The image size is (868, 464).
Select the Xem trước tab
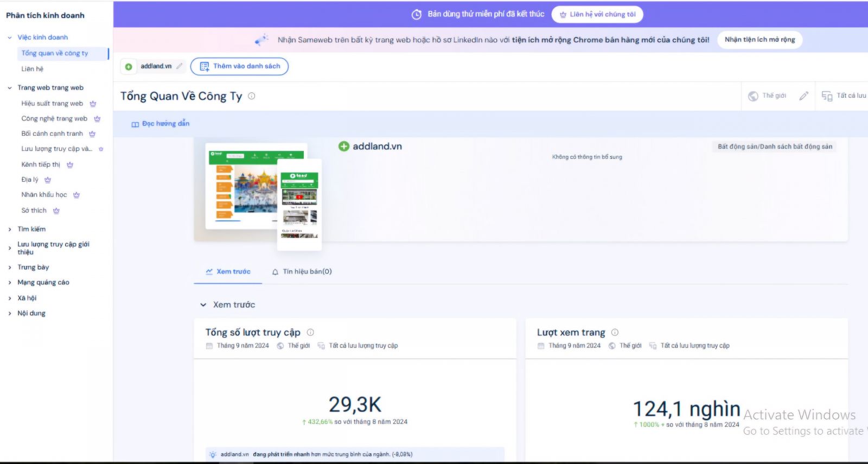tap(228, 272)
